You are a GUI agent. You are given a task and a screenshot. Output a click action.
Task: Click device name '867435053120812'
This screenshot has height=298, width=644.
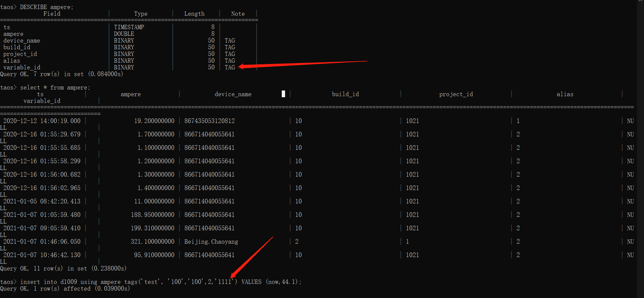coord(210,121)
